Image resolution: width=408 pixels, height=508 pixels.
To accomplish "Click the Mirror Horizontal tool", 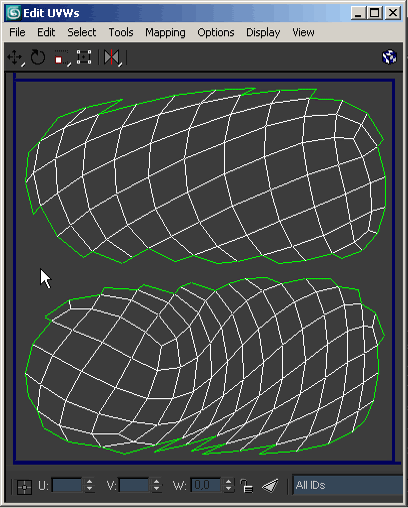I will click(x=112, y=57).
